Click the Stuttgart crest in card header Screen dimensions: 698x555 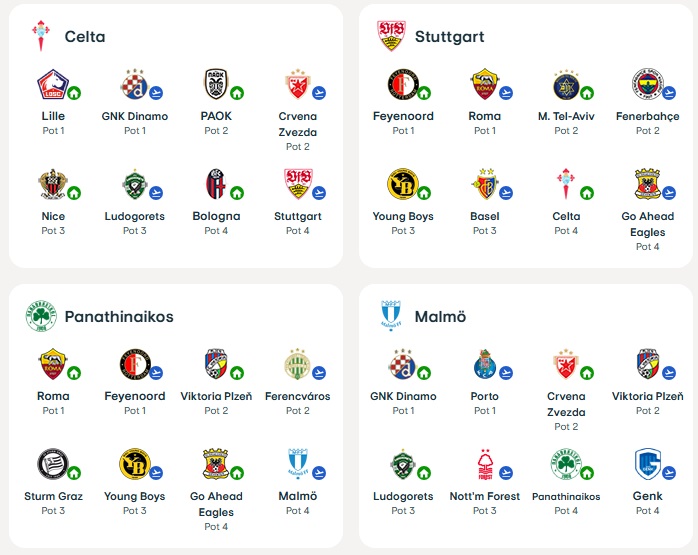[390, 36]
